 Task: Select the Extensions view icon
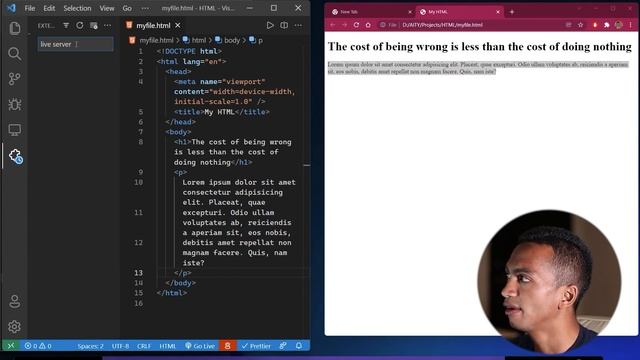pos(16,156)
